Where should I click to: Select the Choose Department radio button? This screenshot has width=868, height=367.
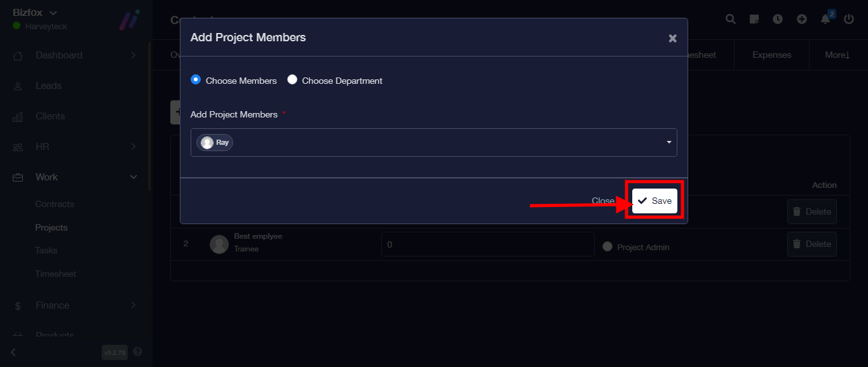[292, 80]
